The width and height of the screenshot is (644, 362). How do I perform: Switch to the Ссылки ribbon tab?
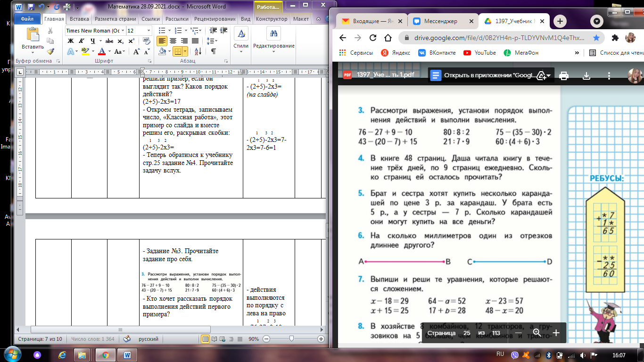click(x=150, y=19)
